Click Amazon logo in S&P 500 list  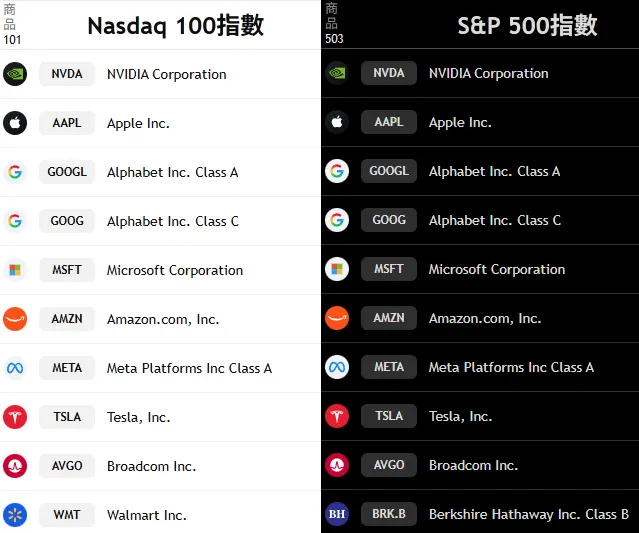point(337,318)
